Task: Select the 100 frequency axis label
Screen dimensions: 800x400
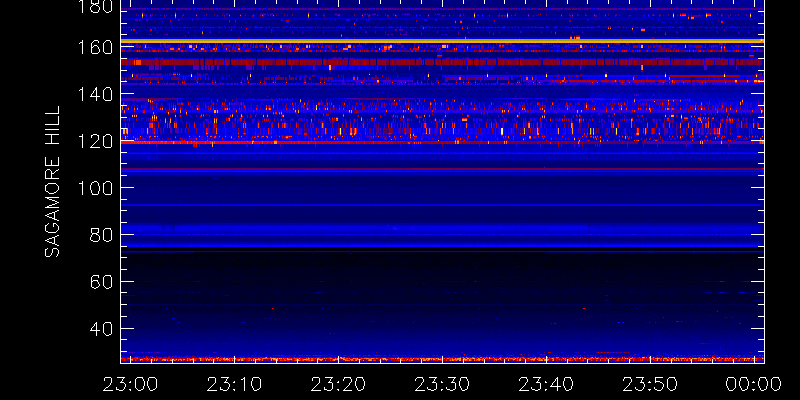Action: [x=96, y=188]
